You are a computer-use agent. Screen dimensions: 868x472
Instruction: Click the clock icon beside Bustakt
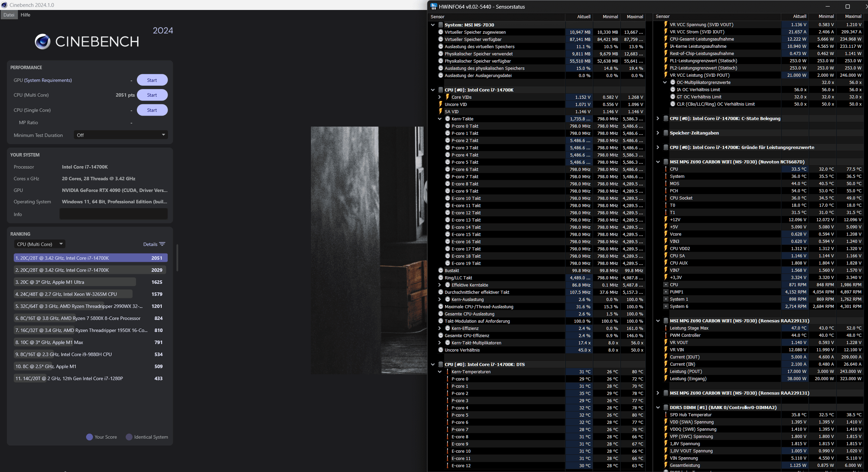[x=440, y=270]
